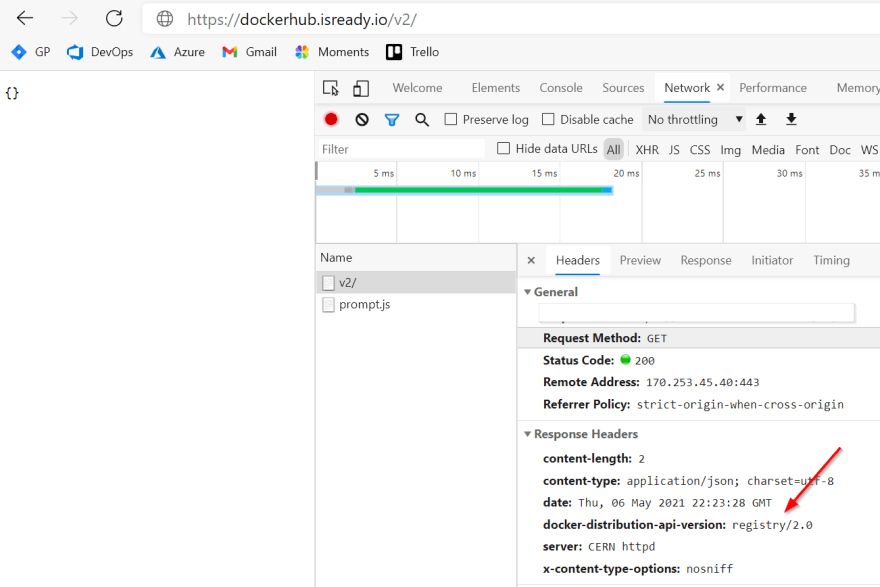Screen dimensions: 880x587
Task: Open the Response detail tab
Action: (706, 260)
